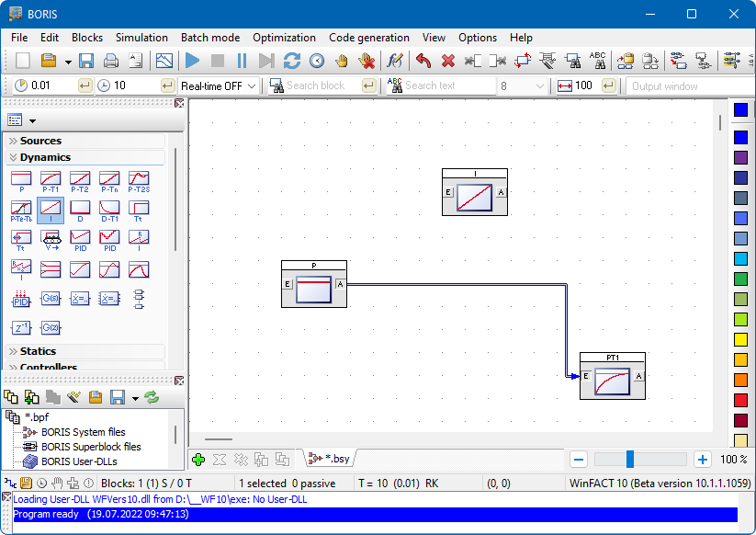Click the zoom slider handle
This screenshot has height=535, width=756.
tap(629, 460)
